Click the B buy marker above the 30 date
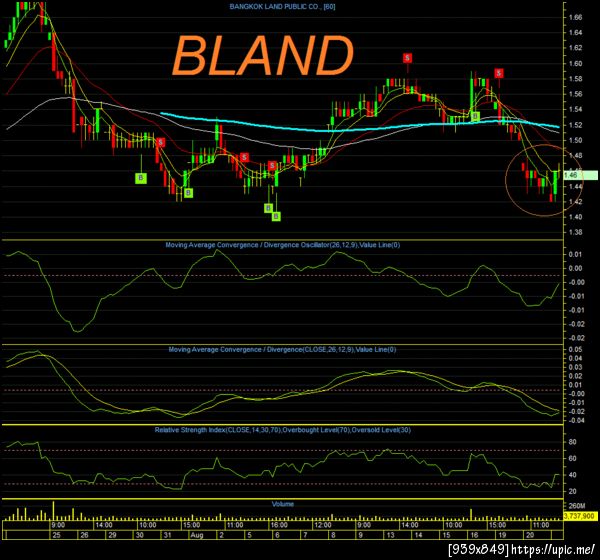The image size is (600, 560). 141,178
